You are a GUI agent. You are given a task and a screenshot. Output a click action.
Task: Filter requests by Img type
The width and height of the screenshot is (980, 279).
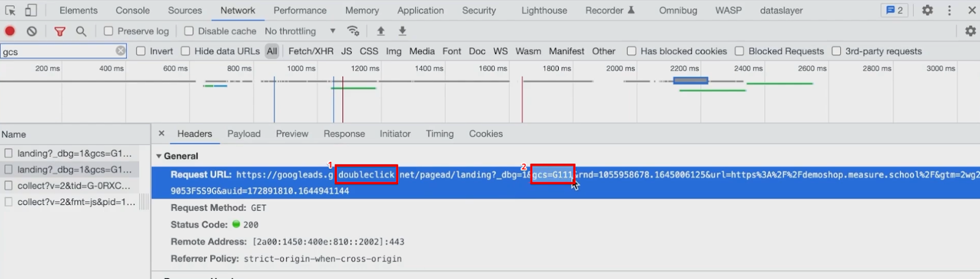coord(394,51)
